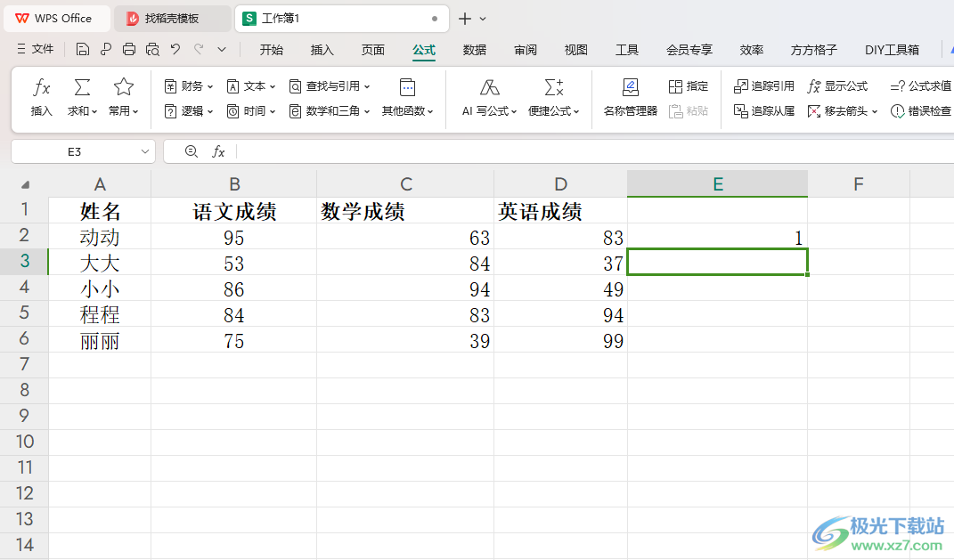Switch to the Data (数据) tab
Viewport: 954px width, 560px height.
coord(475,50)
